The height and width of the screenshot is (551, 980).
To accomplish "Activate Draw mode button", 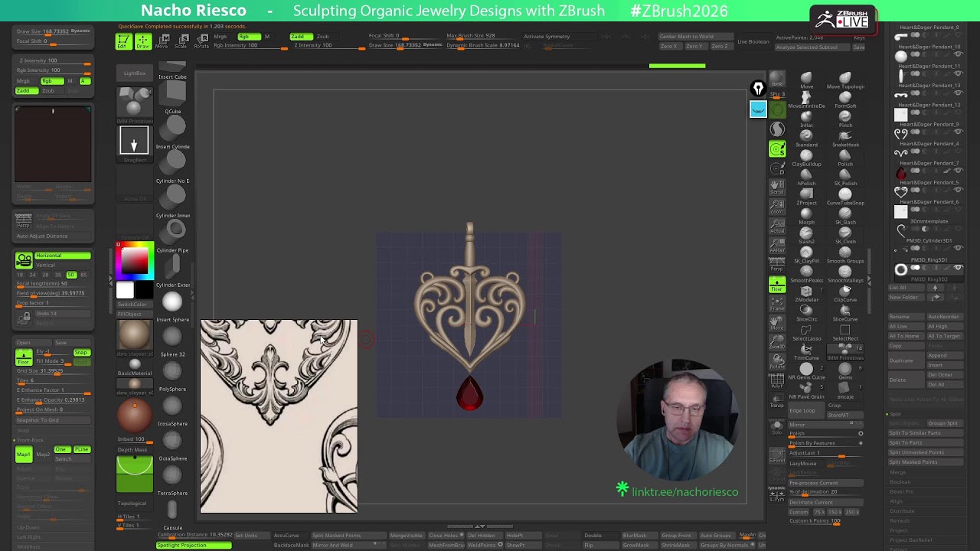I will click(x=142, y=42).
